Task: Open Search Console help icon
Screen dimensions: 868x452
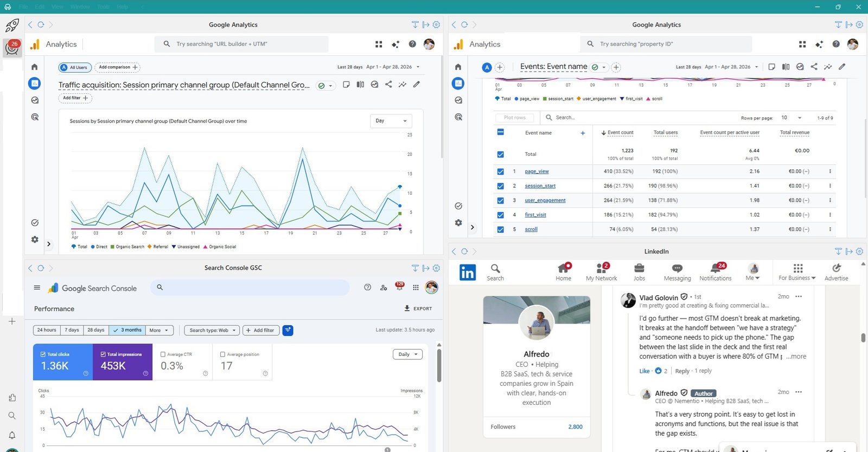Action: [367, 288]
